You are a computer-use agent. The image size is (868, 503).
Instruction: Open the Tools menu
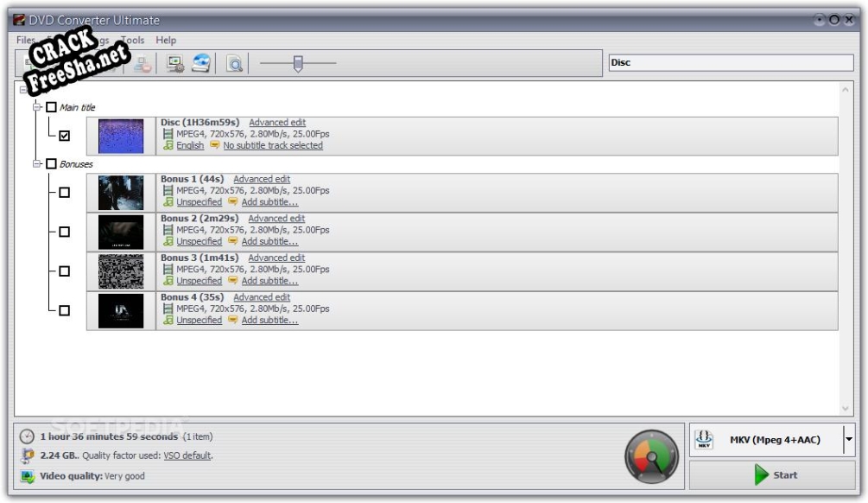(132, 40)
